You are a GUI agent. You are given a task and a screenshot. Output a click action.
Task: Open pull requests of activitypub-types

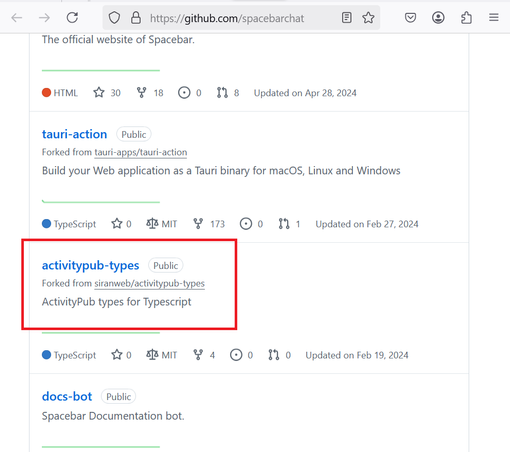[280, 355]
